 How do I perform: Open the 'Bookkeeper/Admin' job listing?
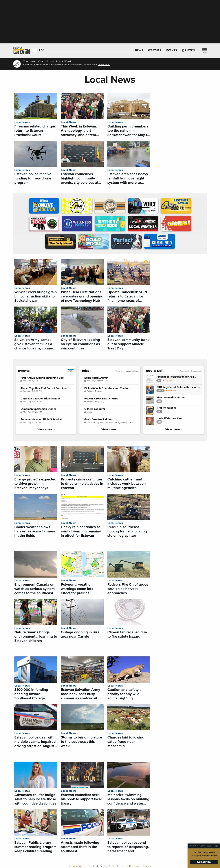coord(96,378)
